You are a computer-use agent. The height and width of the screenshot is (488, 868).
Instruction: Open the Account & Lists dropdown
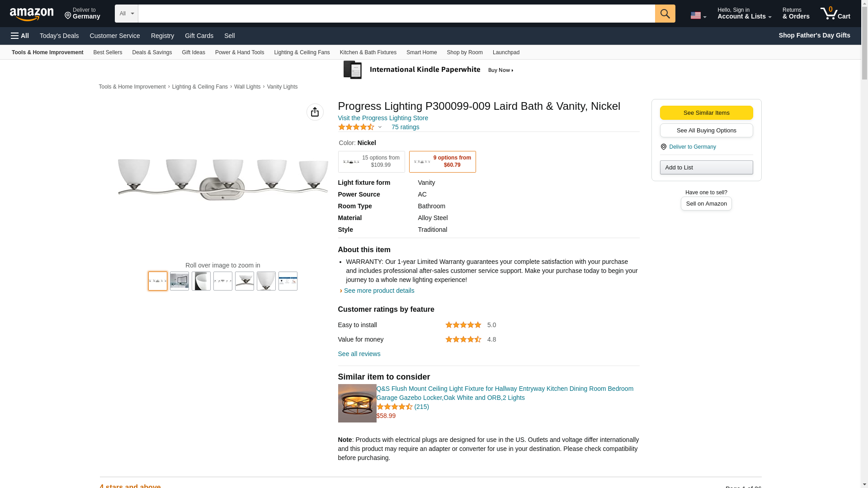(x=744, y=14)
